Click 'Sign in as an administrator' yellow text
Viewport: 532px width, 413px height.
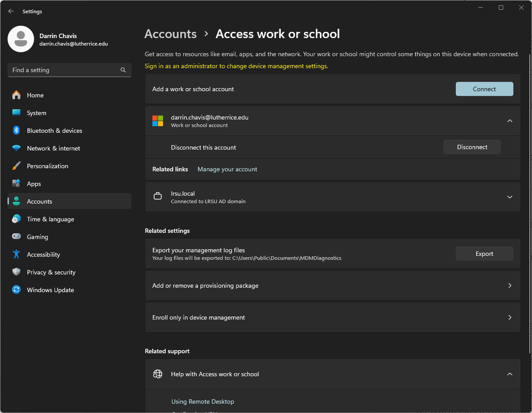(x=237, y=66)
